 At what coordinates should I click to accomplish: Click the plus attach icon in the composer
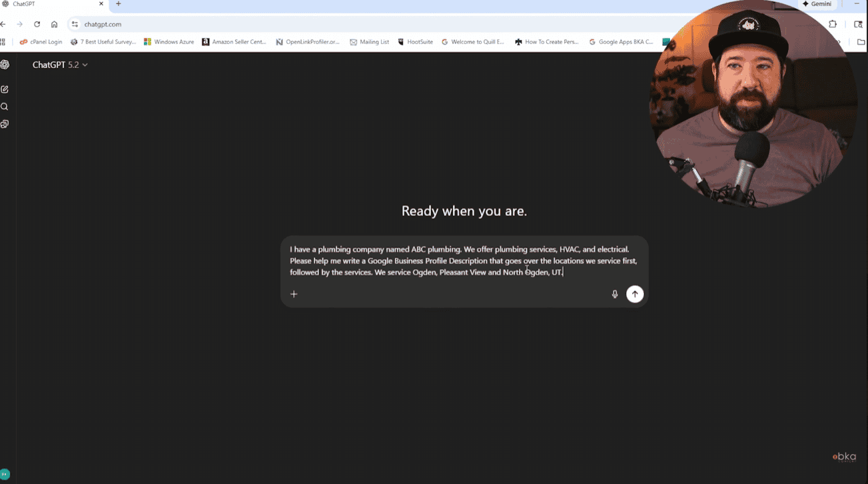tap(294, 294)
